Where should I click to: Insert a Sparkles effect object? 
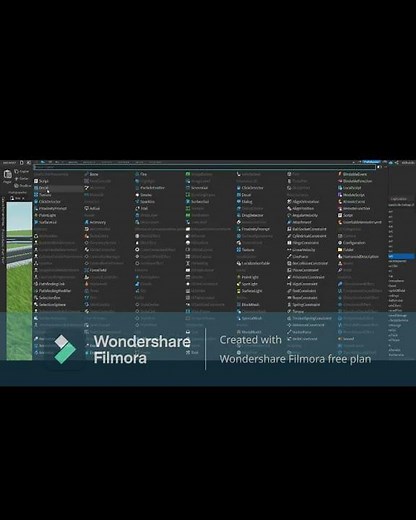[145, 202]
